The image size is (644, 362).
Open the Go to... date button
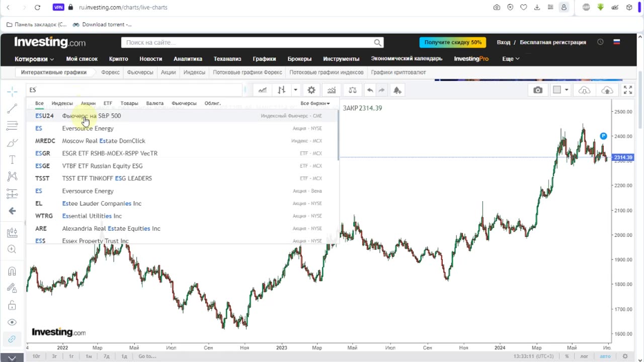pyautogui.click(x=147, y=356)
